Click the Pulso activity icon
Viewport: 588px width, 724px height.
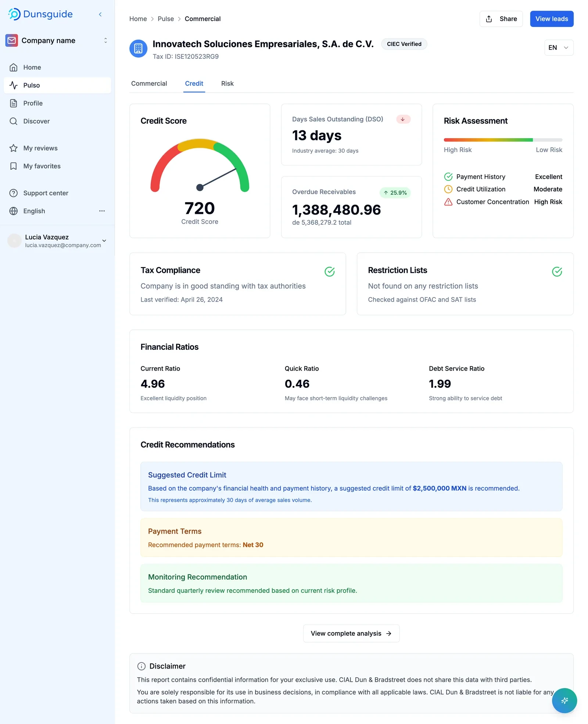point(14,85)
